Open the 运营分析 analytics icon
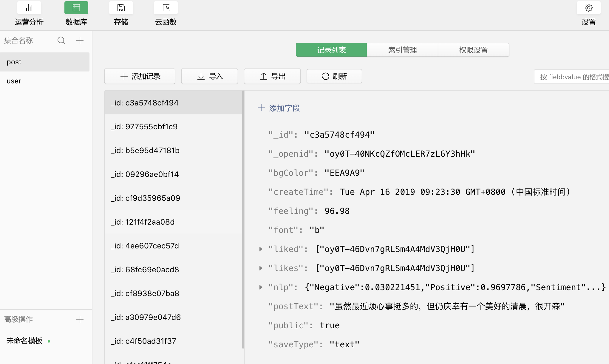The width and height of the screenshot is (609, 364). (29, 8)
